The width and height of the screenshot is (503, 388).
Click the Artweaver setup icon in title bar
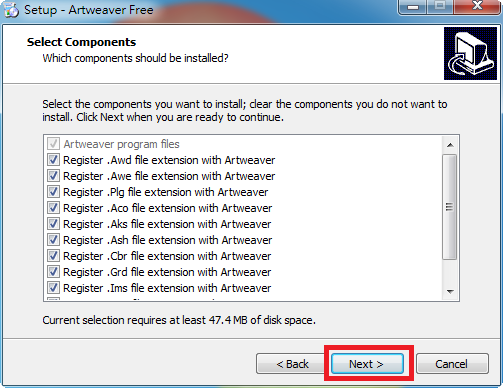pos(11,10)
